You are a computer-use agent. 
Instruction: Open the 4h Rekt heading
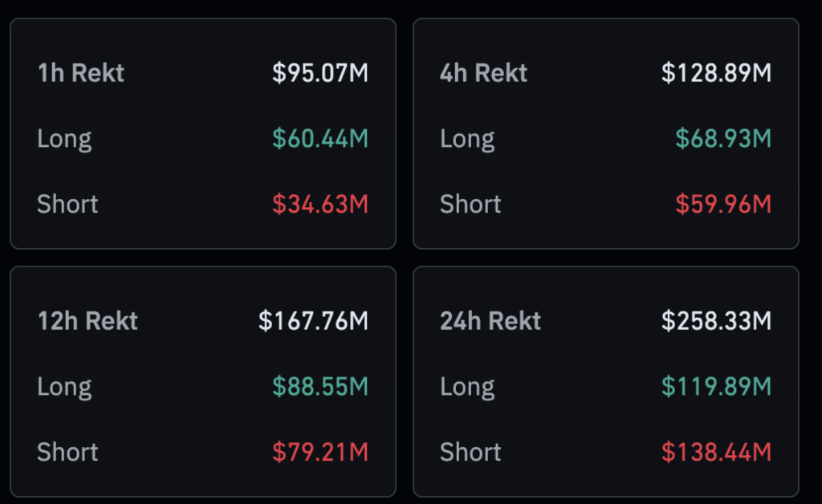[483, 73]
